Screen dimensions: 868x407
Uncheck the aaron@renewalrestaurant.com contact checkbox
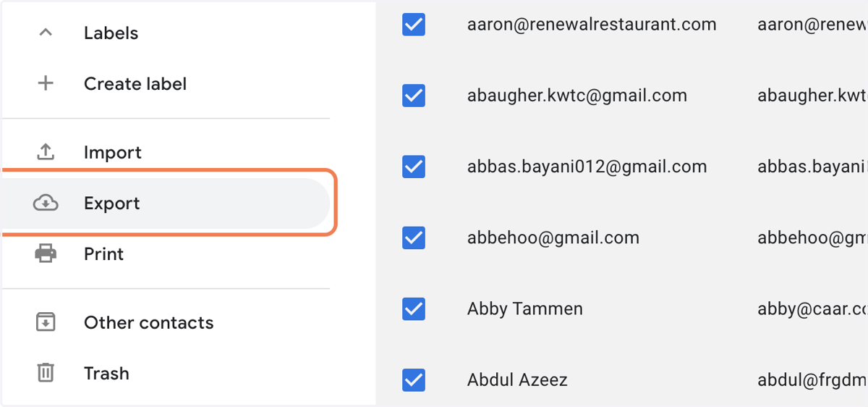coord(414,25)
